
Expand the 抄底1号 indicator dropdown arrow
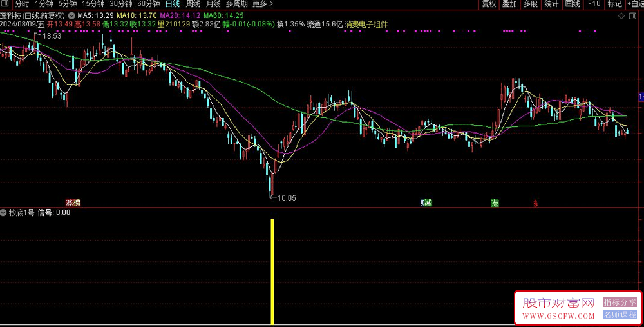[x=3, y=213]
